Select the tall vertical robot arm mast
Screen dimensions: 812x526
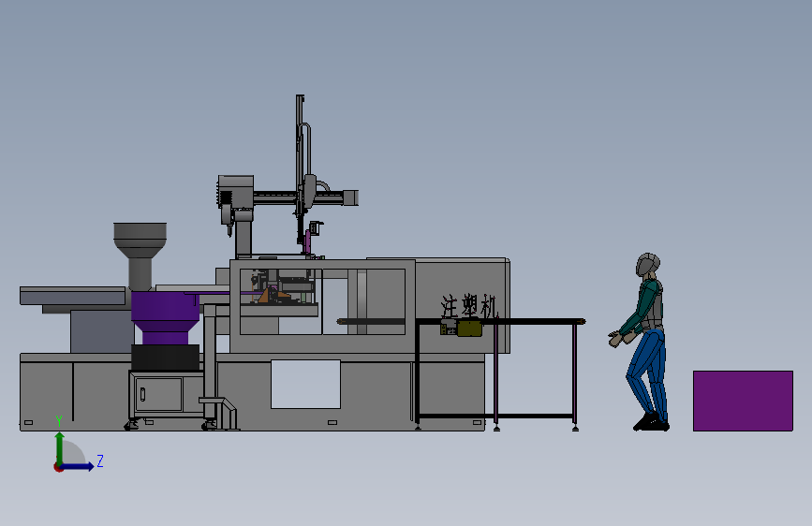coord(301,171)
